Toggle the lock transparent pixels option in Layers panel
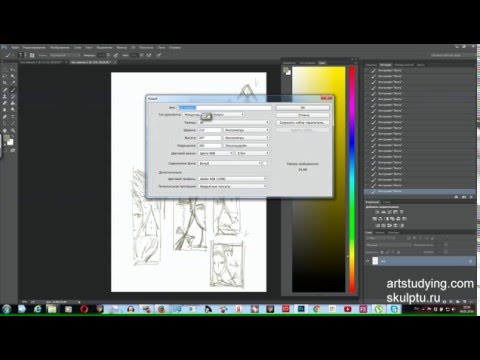Screen dimensions: 480x360 382,252
